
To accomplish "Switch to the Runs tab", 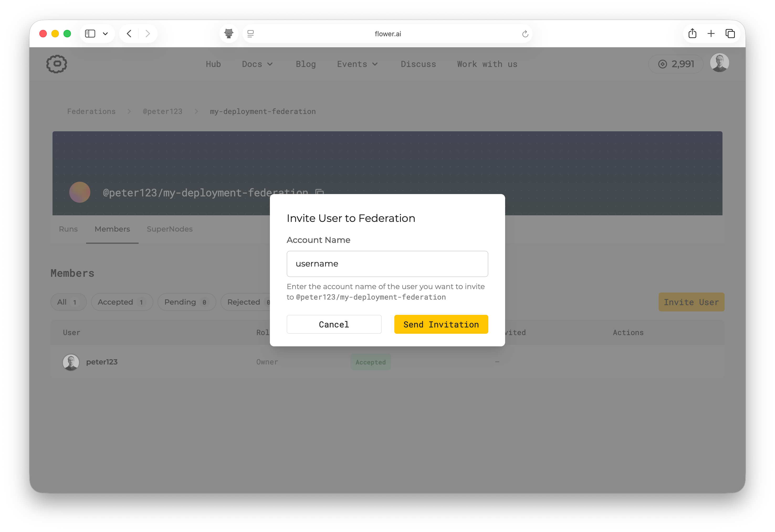I will click(x=68, y=229).
